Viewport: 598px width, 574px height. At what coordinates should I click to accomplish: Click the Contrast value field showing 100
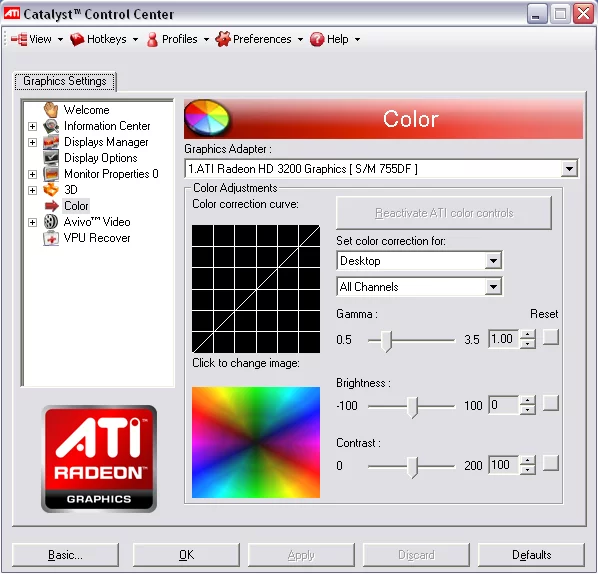[503, 465]
